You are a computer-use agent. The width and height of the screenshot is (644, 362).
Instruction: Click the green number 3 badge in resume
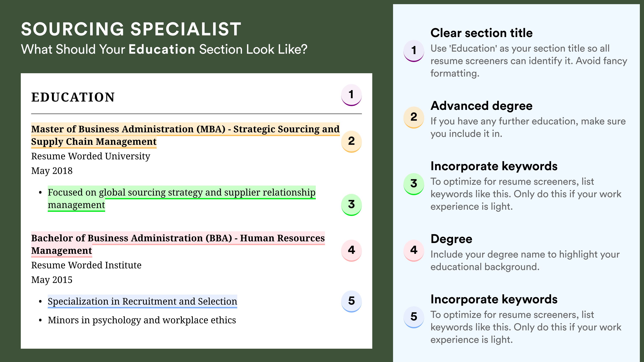tap(351, 205)
